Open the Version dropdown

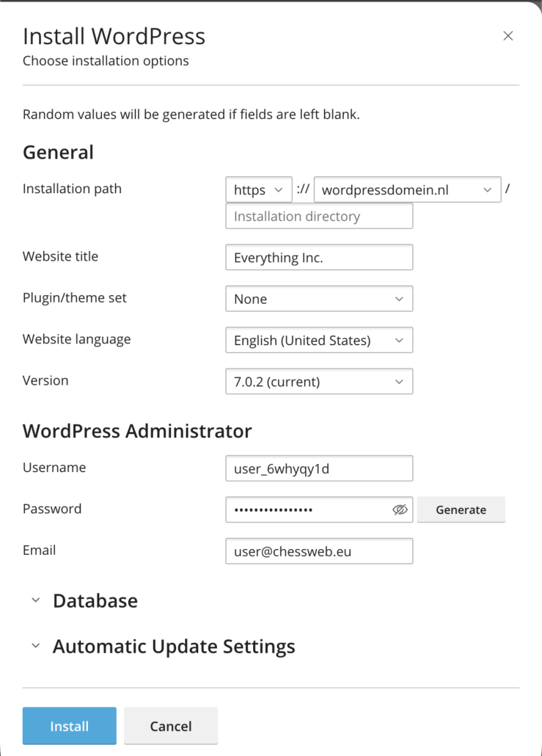tap(319, 382)
